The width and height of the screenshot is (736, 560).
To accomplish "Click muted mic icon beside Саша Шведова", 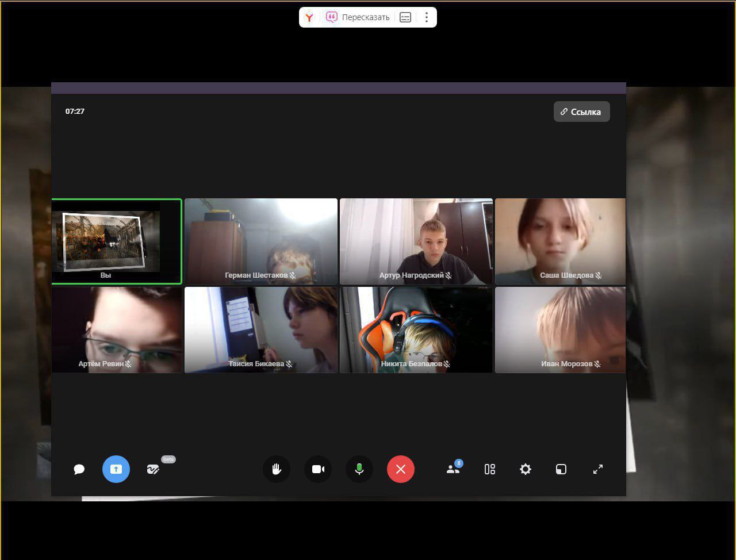I will pyautogui.click(x=599, y=275).
